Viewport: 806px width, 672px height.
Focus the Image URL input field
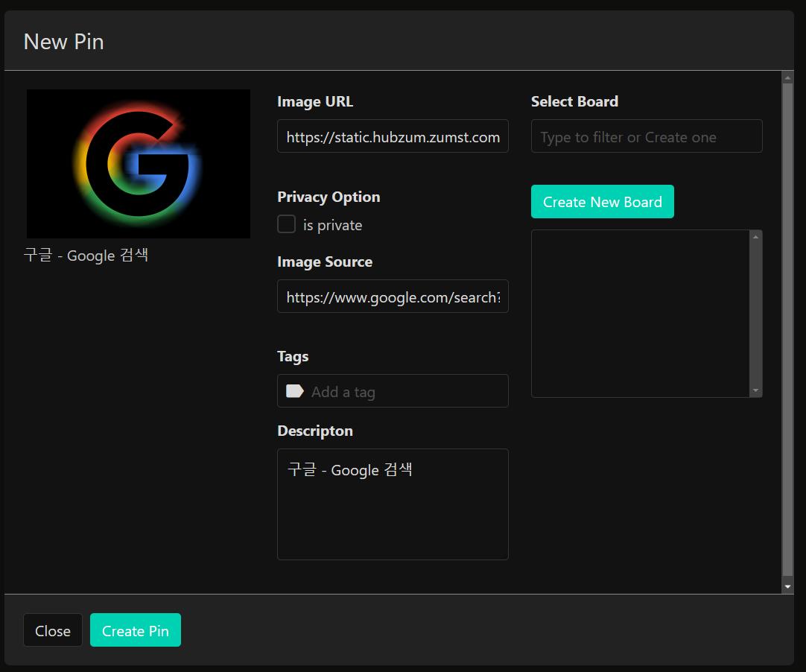pyautogui.click(x=393, y=136)
